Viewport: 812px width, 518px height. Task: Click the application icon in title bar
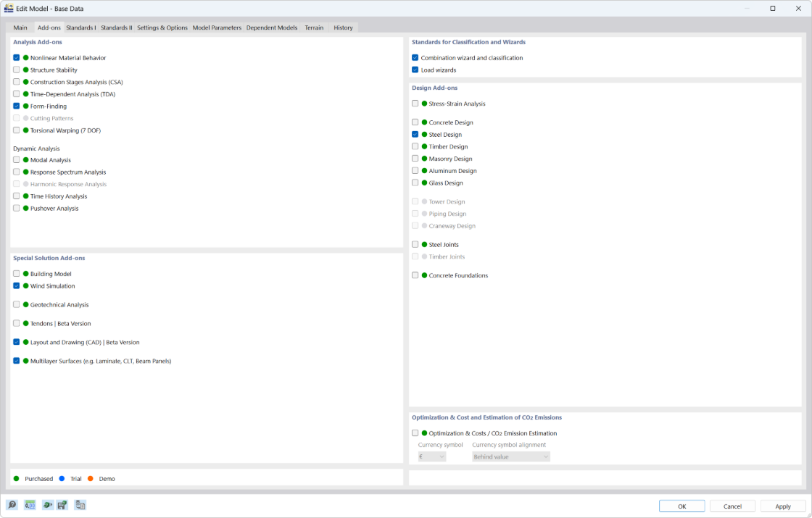coord(9,8)
